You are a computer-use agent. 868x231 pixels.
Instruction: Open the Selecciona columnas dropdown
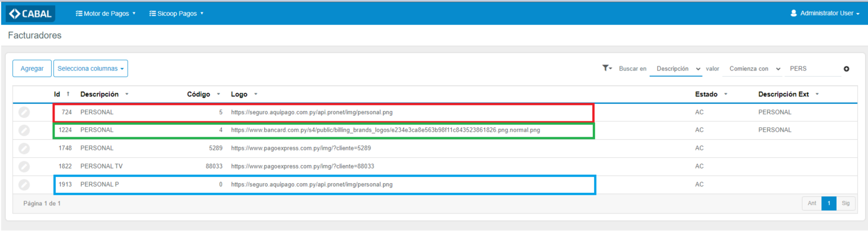pos(90,68)
